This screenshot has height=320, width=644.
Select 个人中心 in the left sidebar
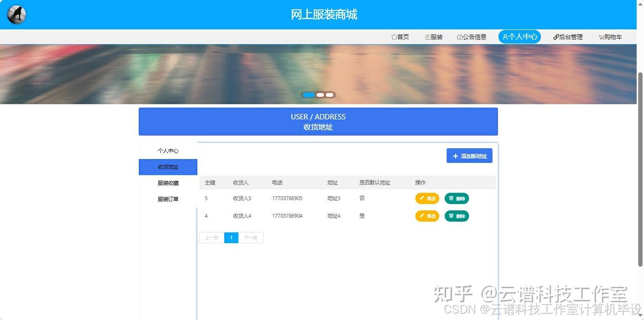(x=168, y=151)
